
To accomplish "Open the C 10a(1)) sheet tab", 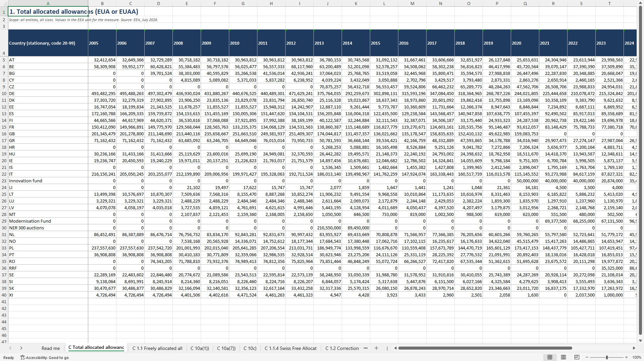I will (200, 348).
